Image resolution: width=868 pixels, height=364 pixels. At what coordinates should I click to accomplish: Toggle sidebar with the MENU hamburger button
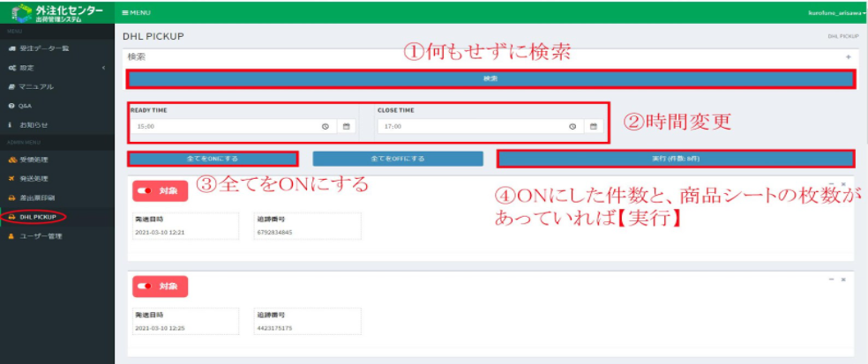pos(136,12)
